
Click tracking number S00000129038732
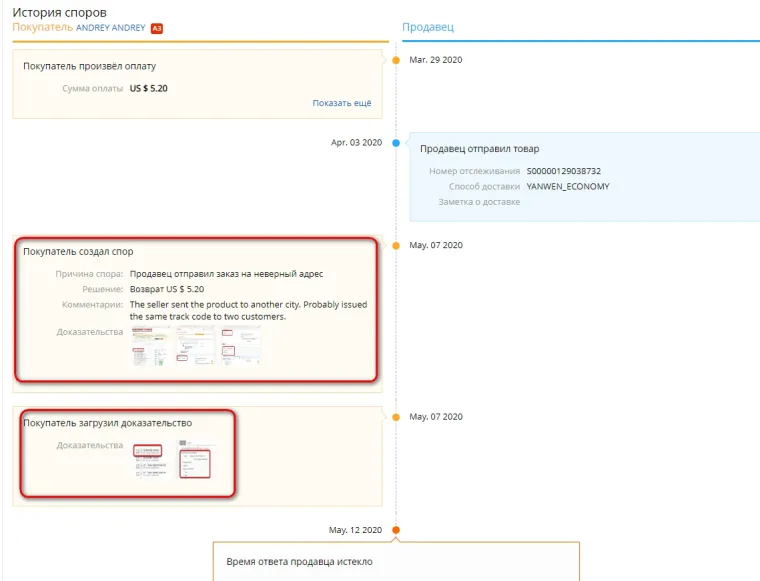[563, 171]
